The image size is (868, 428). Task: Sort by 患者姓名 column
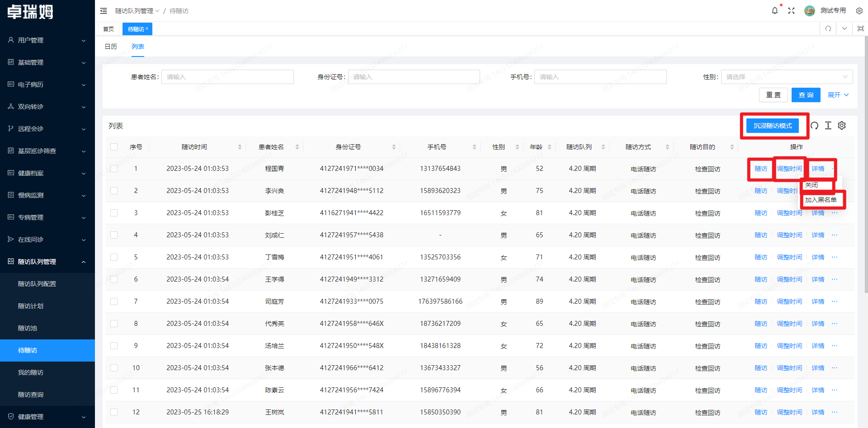click(x=297, y=147)
